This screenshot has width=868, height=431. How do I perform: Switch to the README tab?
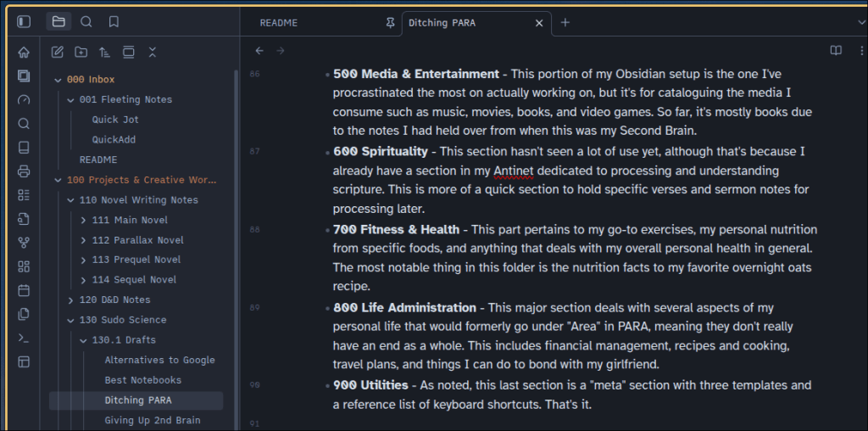(279, 23)
